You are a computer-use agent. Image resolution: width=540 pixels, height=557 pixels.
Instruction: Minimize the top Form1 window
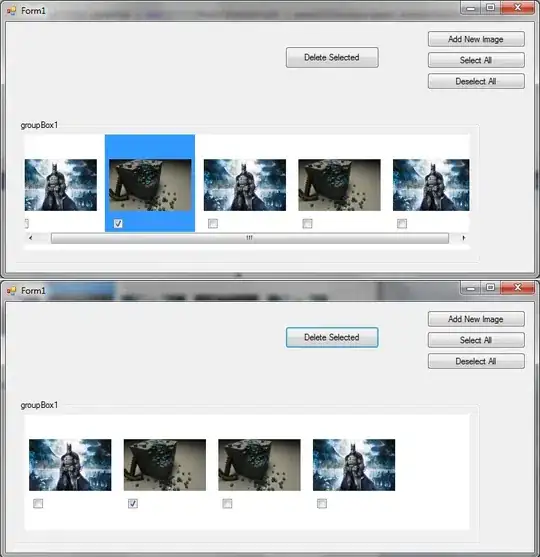(471, 8)
